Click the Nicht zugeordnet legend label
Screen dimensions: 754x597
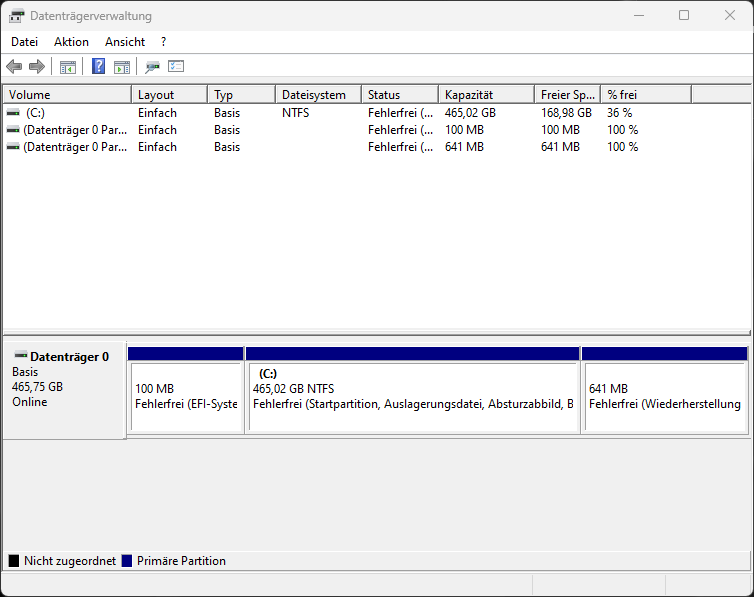point(70,561)
